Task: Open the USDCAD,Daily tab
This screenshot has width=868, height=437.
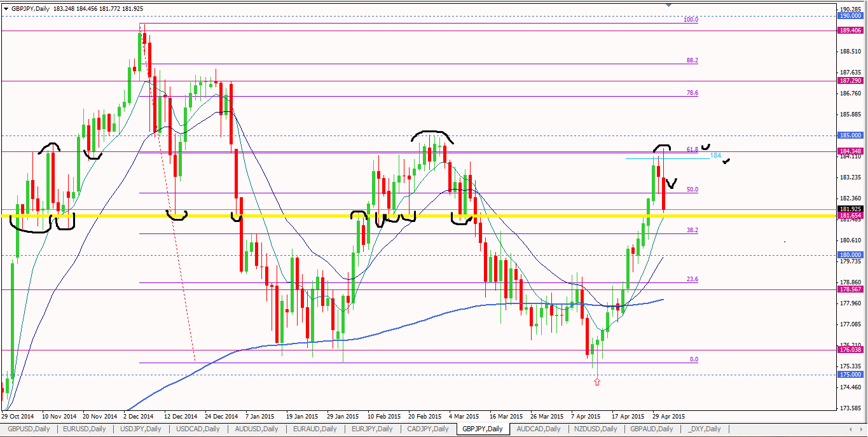Action: pos(197,429)
